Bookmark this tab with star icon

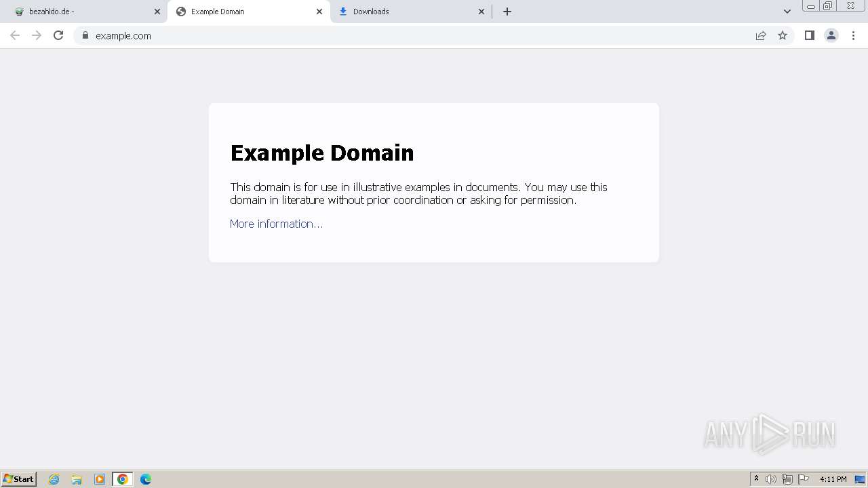click(x=783, y=35)
